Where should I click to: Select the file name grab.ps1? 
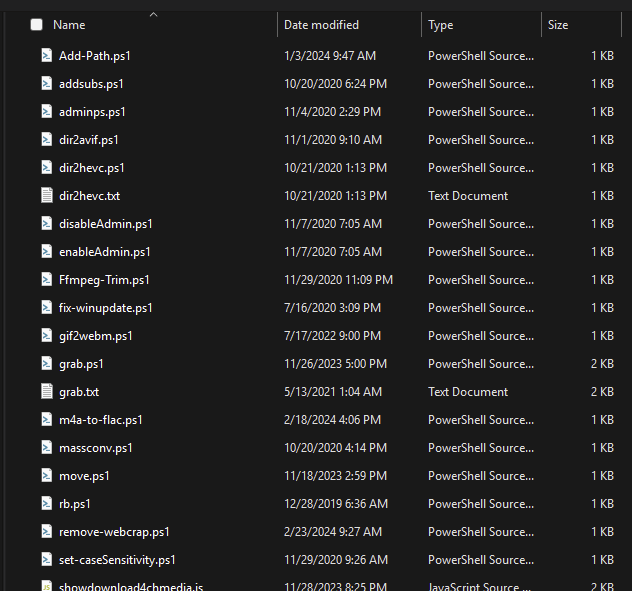click(81, 364)
